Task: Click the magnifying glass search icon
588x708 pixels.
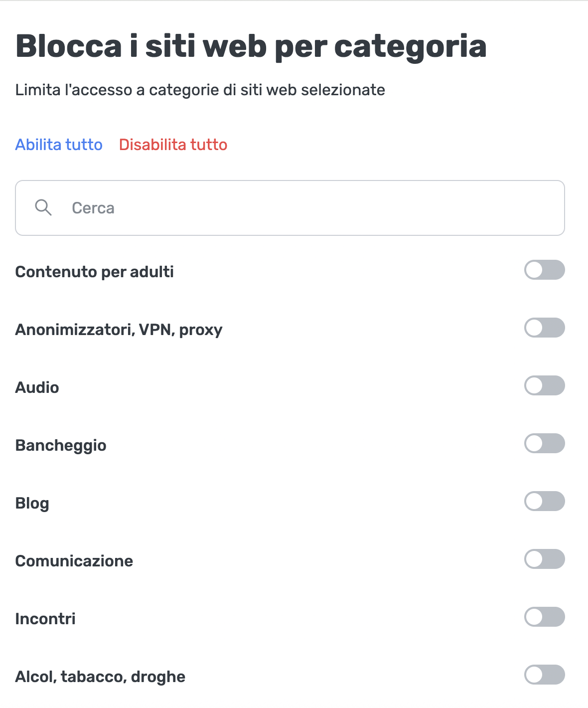Action: click(x=43, y=207)
